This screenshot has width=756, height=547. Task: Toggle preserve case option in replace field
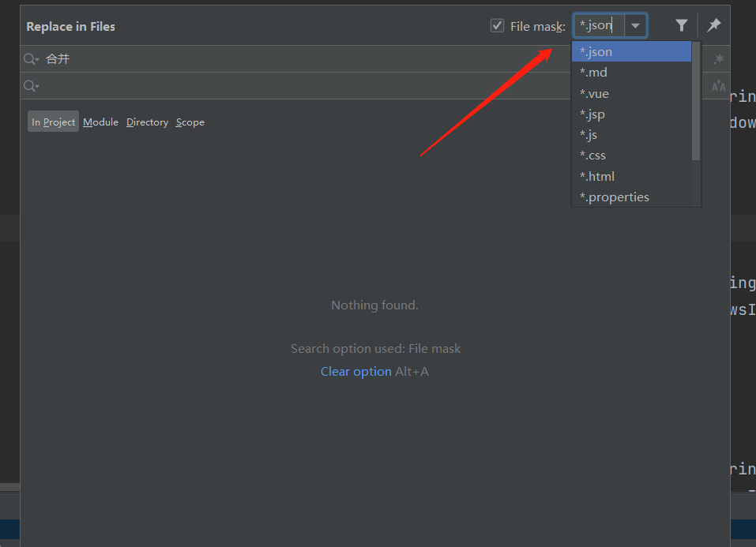tap(718, 86)
